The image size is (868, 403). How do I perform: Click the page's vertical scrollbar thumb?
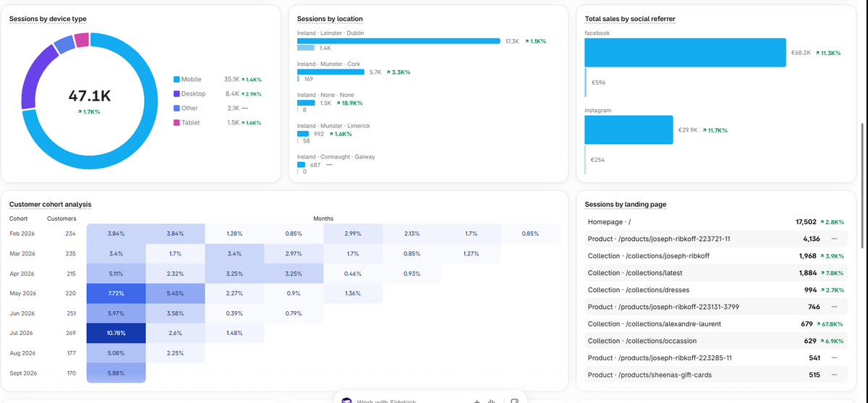coord(861,187)
